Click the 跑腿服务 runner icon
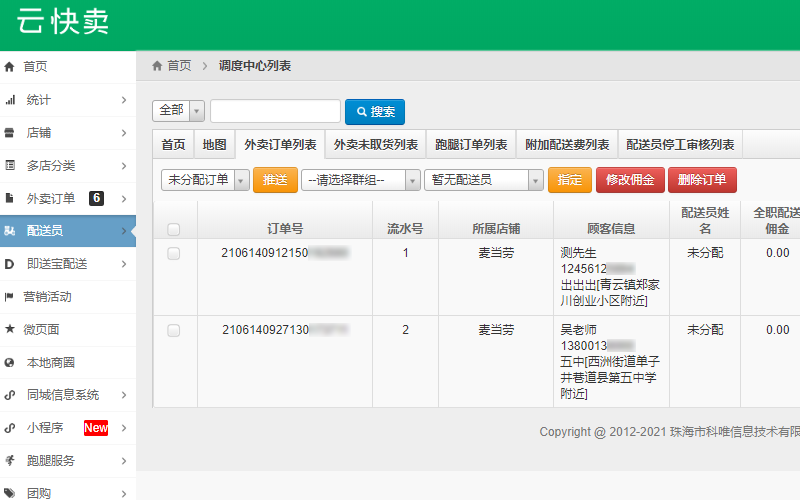Screen dimensions: 800x500 pyautogui.click(x=10, y=461)
